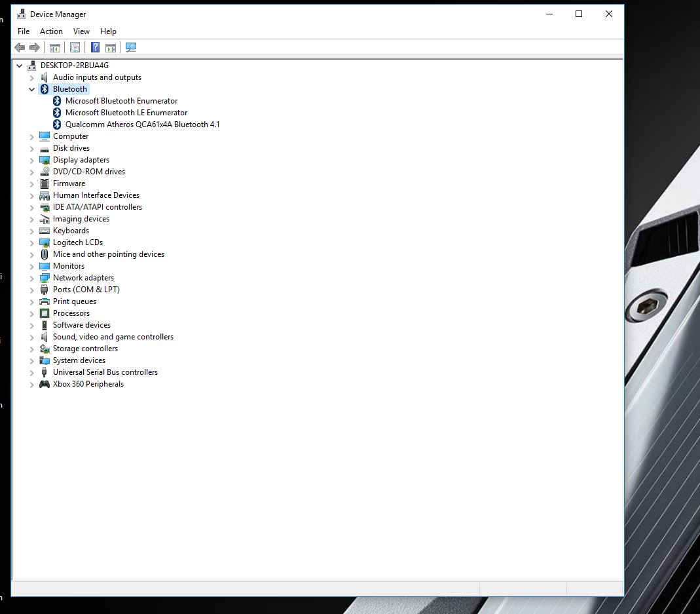The height and width of the screenshot is (614, 700).
Task: Click the blue Help toolbar icon
Action: pyautogui.click(x=95, y=47)
